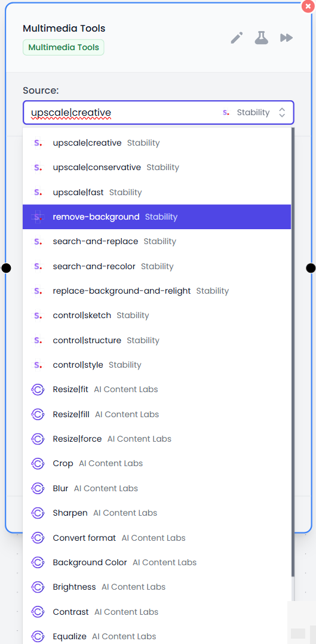Click the AI Content Labs logo beside Crop

38,464
